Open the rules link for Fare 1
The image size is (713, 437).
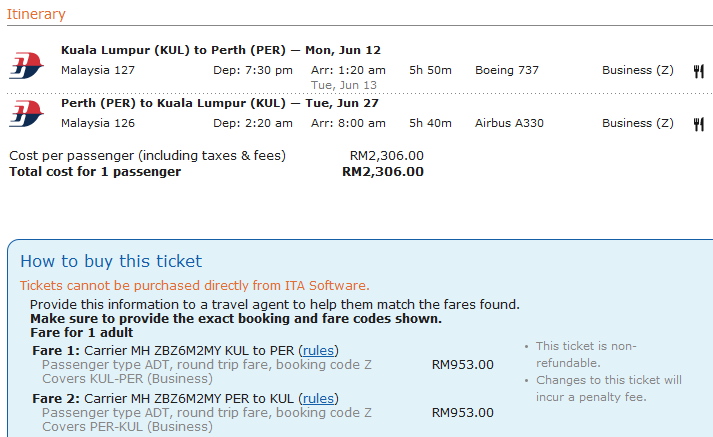(319, 350)
